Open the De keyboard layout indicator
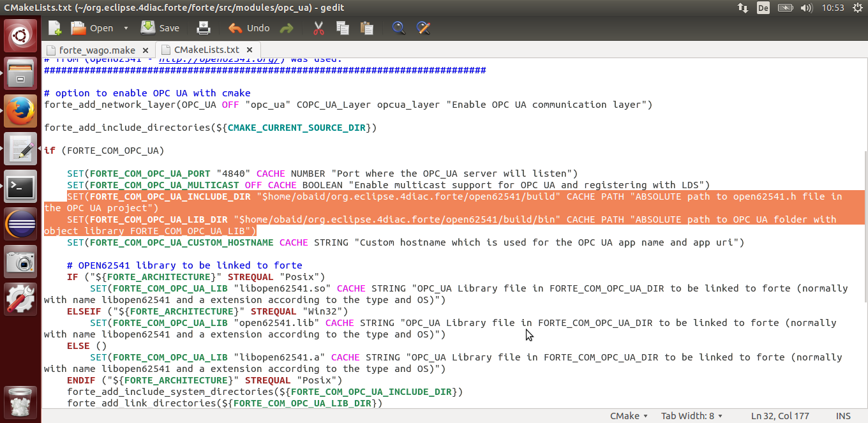Screen dimensions: 868x423 click(763, 8)
